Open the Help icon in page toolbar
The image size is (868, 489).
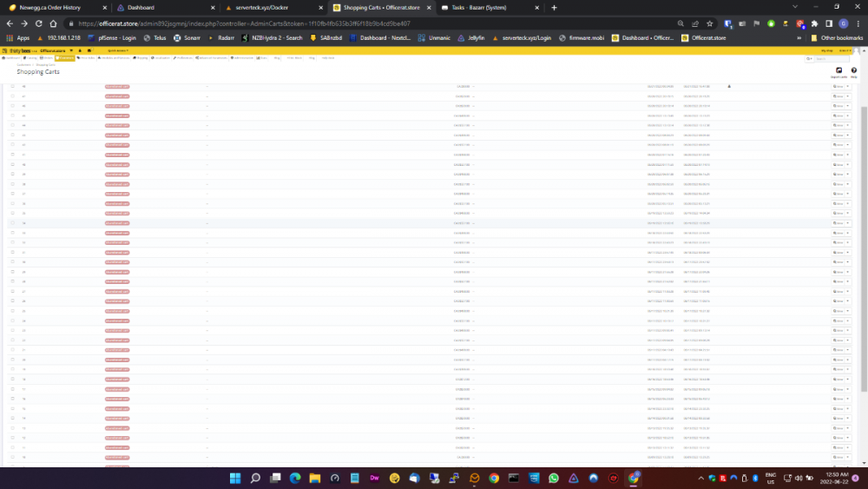[853, 70]
